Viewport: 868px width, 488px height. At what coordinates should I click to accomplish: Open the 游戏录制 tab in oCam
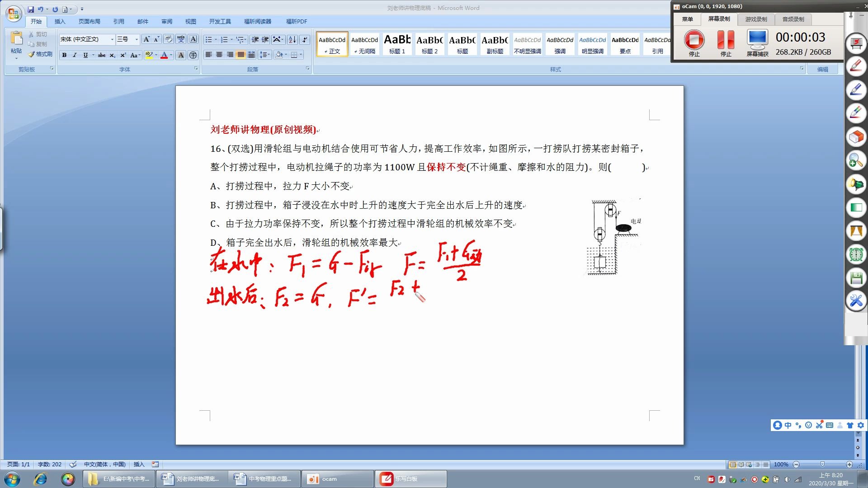(x=756, y=19)
